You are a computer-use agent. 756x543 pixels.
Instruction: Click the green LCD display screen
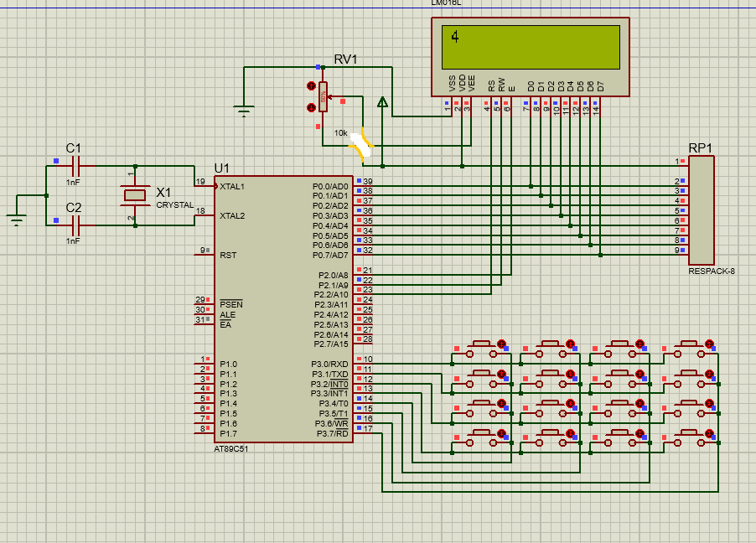(531, 47)
